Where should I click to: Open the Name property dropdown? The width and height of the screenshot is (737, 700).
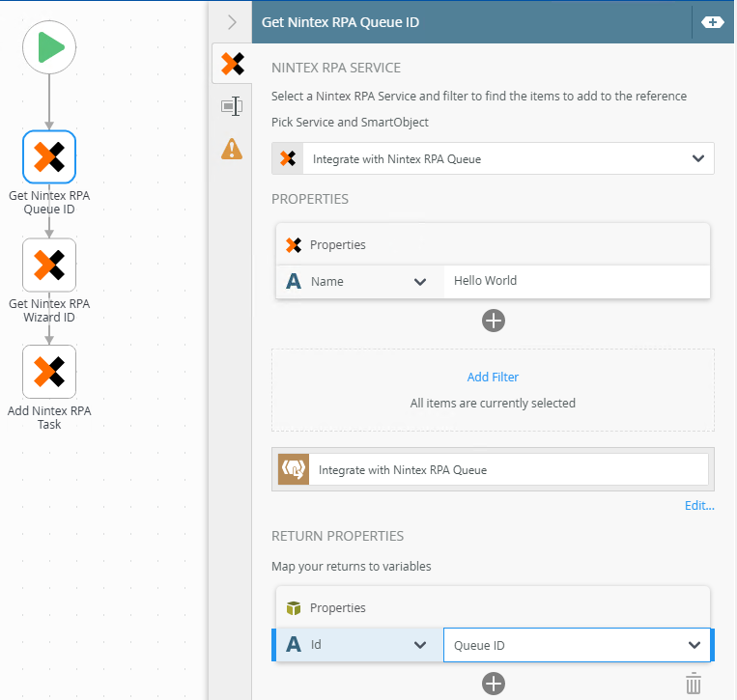point(420,282)
